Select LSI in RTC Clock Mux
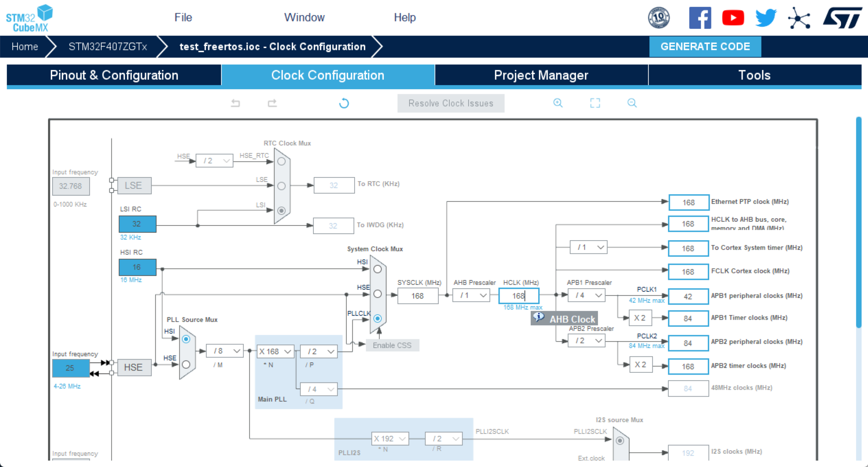The image size is (868, 467). click(x=281, y=211)
